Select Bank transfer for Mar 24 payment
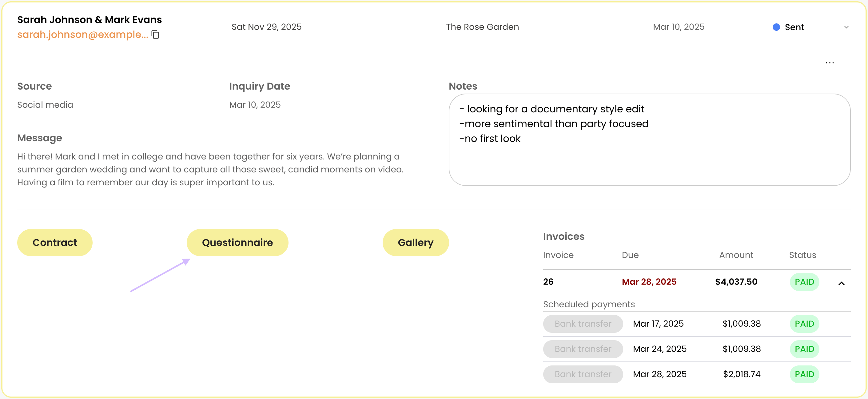The height and width of the screenshot is (399, 868). (x=583, y=349)
